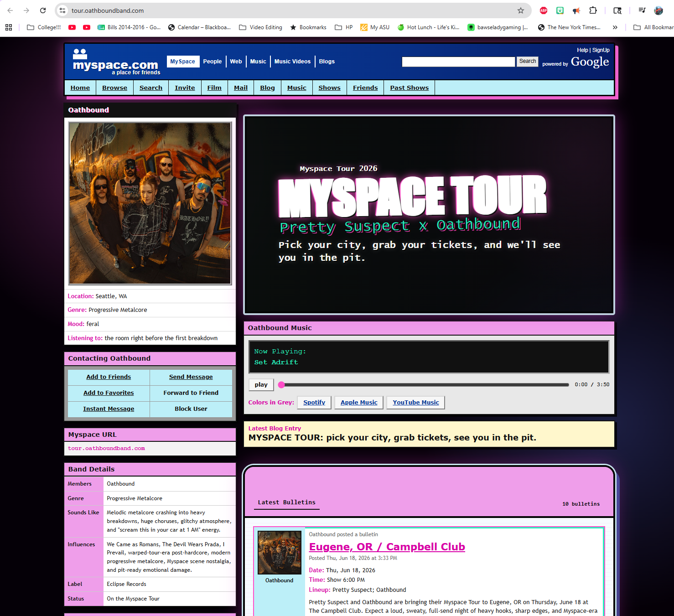Open Mail in the navigation bar

[x=241, y=88]
